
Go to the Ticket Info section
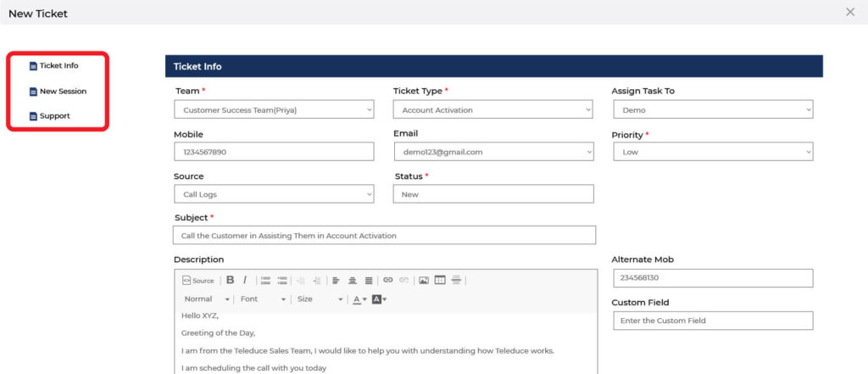coord(58,65)
